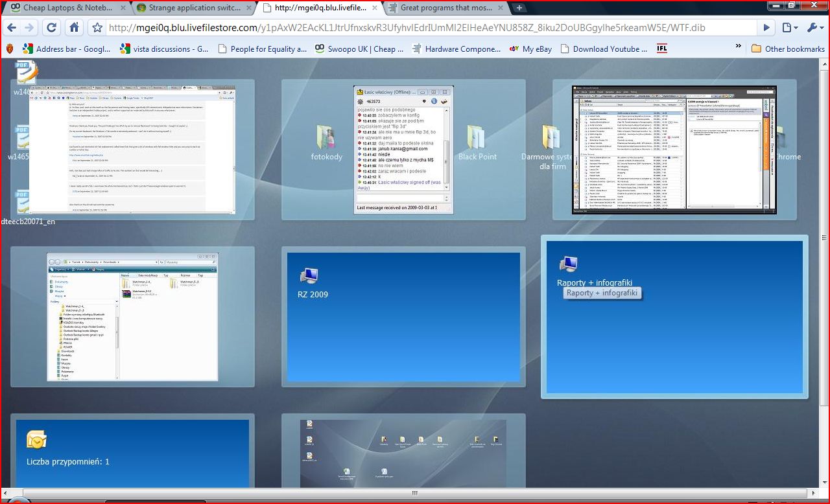Open Download Youtube bookmark
This screenshot has height=504, width=830.
[x=604, y=49]
